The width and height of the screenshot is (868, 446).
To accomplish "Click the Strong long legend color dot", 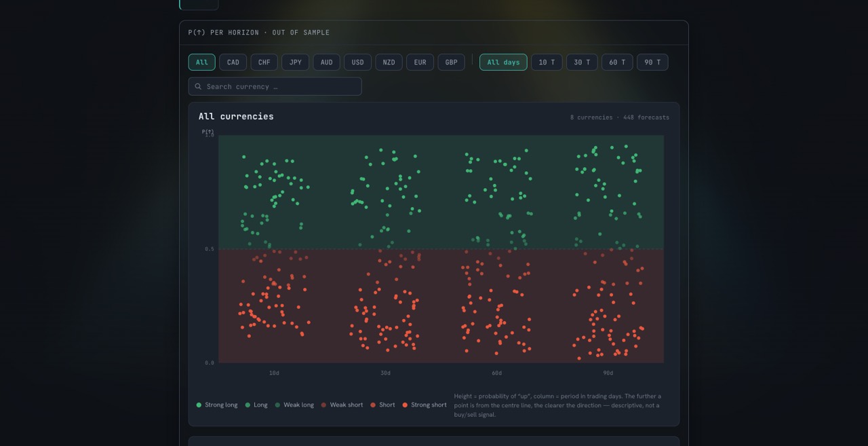I will (x=199, y=405).
